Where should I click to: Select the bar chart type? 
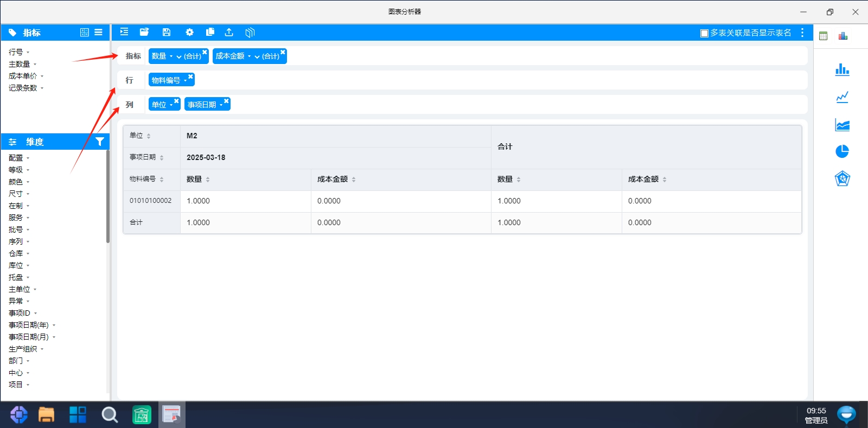click(842, 69)
